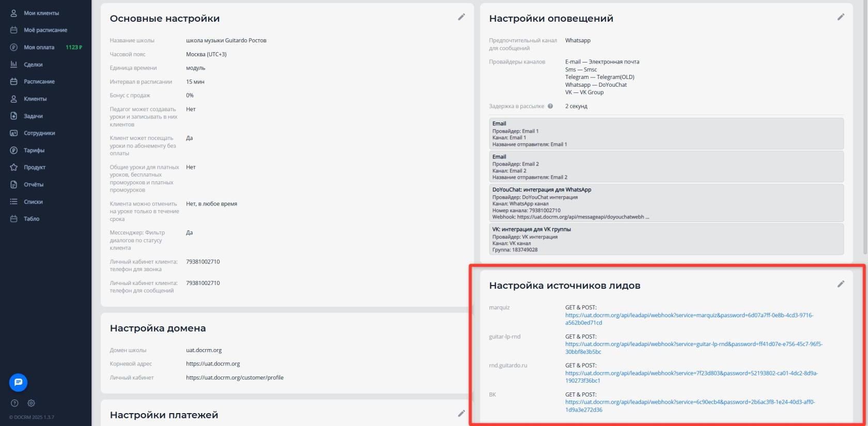Screen dimensions: 868x426
Task: Click the ВК lead source webhook link
Action: click(x=690, y=402)
